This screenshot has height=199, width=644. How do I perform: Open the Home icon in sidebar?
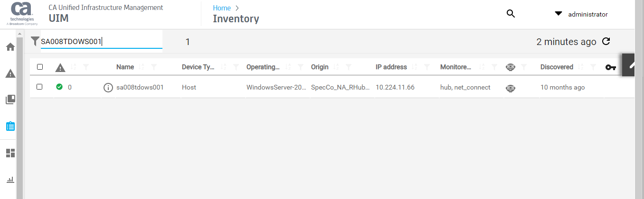(x=10, y=47)
